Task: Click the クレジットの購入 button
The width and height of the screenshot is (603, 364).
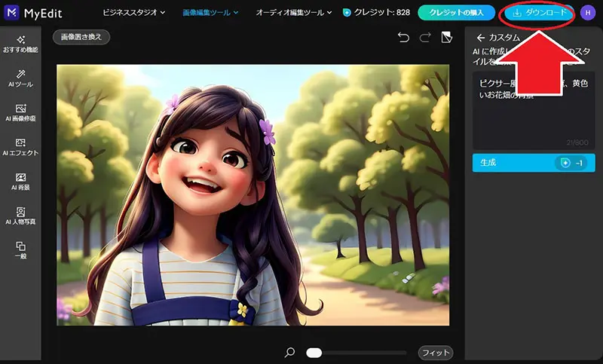Action: 457,13
